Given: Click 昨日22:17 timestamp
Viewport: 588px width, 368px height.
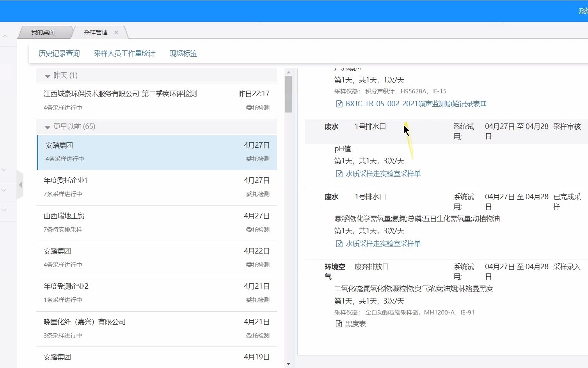Looking at the screenshot, I should click(x=254, y=94).
